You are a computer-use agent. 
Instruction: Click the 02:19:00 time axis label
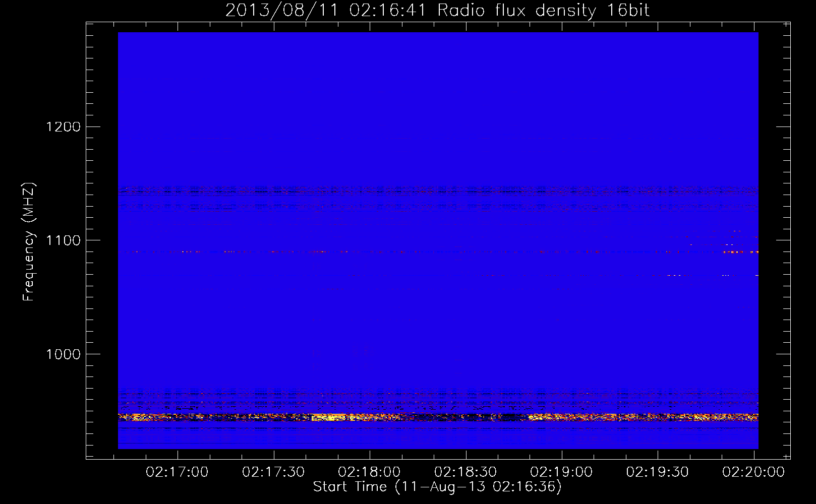point(561,472)
